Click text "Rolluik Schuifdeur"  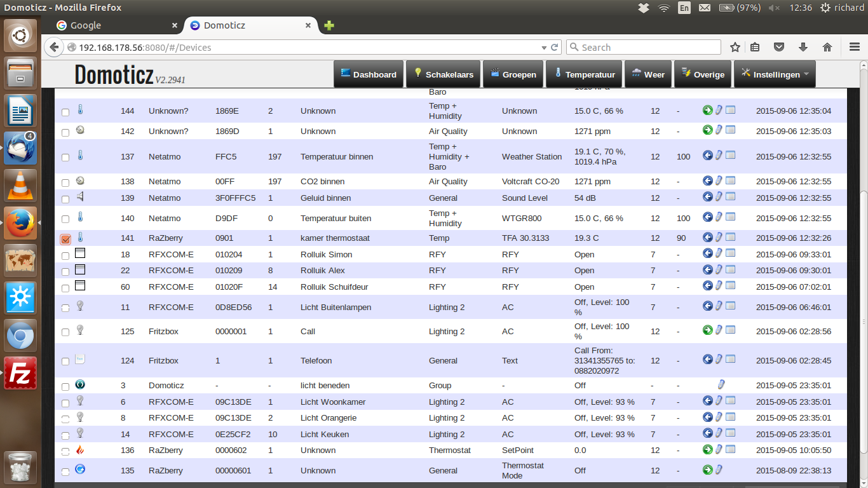click(334, 287)
